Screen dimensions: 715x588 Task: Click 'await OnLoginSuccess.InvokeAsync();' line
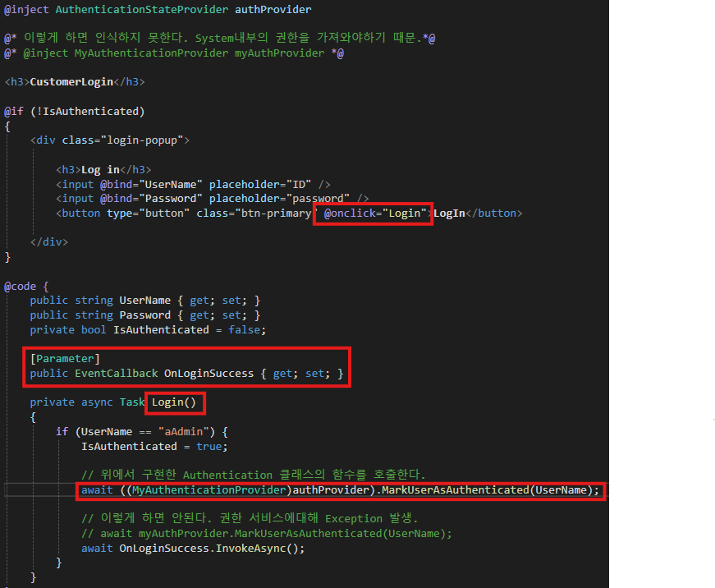pos(193,549)
